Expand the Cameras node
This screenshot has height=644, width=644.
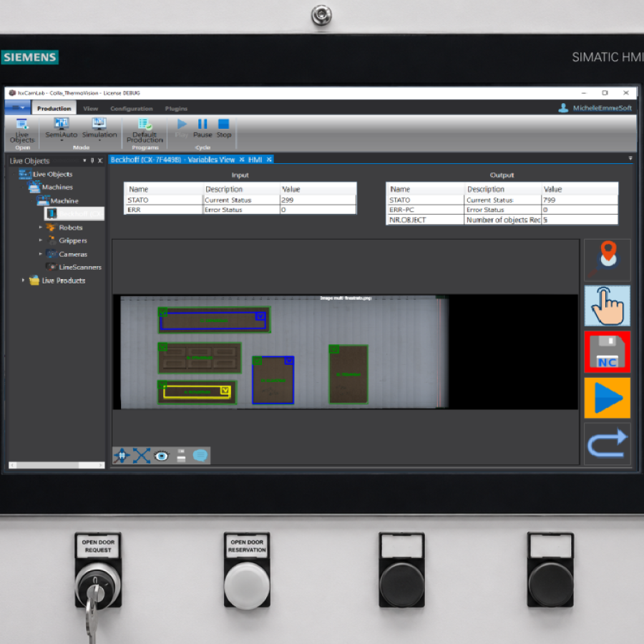point(41,254)
